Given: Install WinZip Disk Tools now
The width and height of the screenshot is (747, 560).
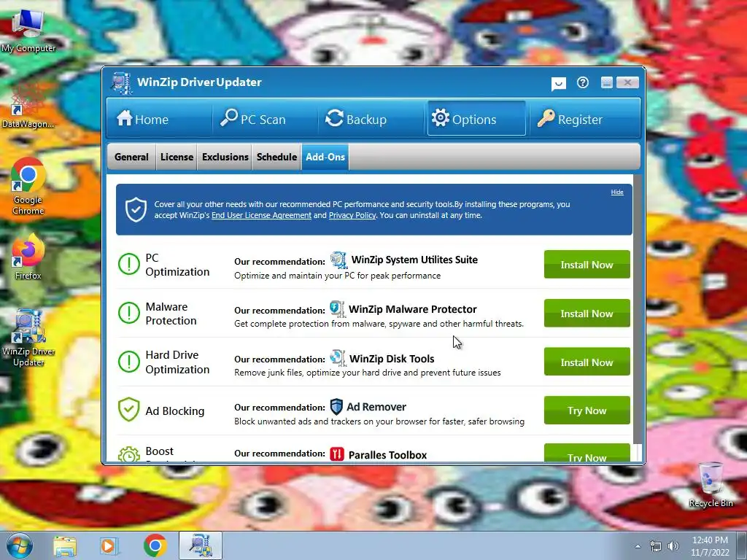Looking at the screenshot, I should pos(587,362).
